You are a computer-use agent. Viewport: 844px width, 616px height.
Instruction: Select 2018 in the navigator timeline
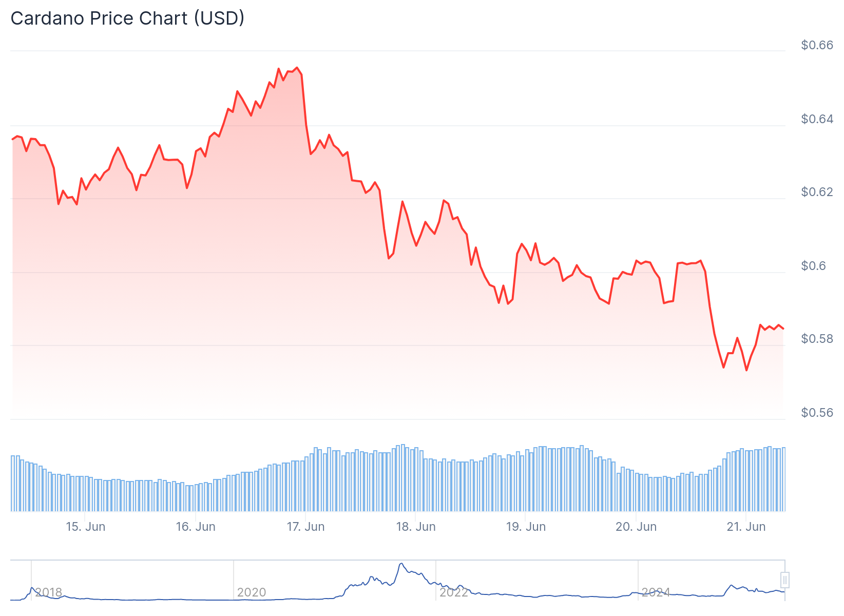49,592
